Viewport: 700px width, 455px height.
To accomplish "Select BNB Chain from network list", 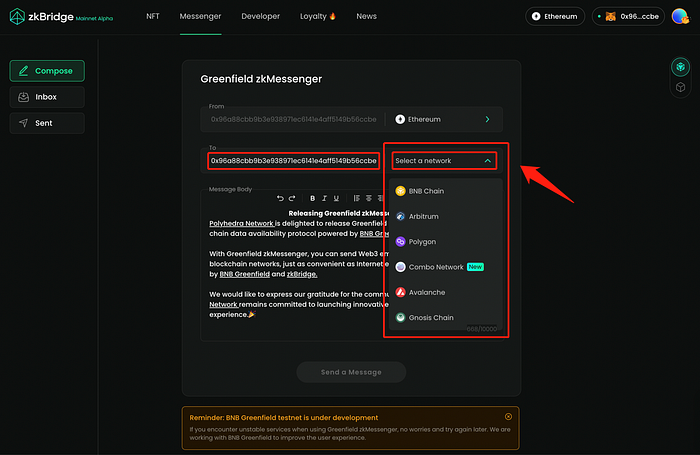I will [x=446, y=191].
